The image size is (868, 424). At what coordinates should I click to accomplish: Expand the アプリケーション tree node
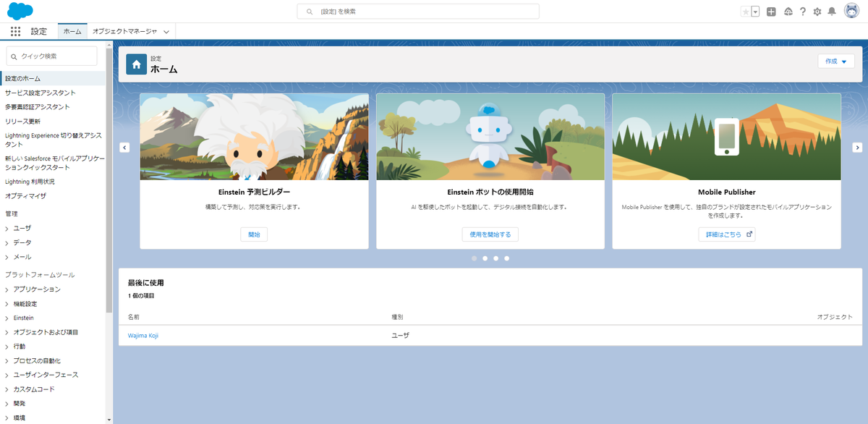[x=7, y=289]
